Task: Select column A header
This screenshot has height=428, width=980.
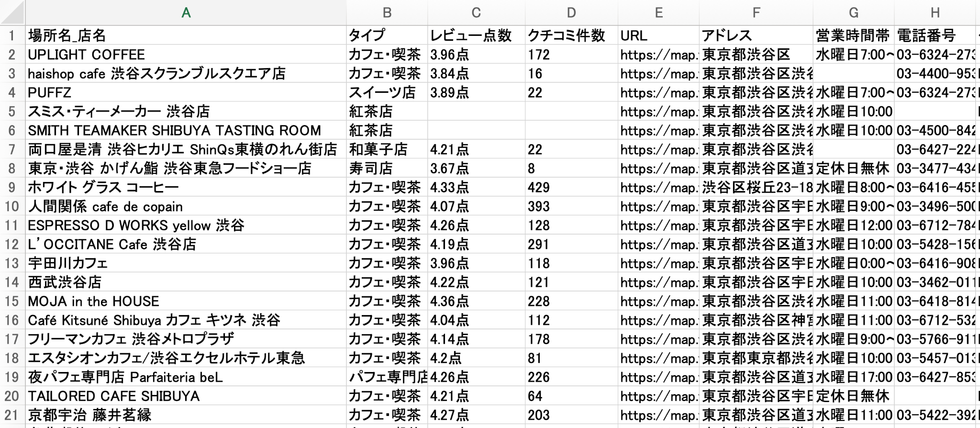Action: [186, 12]
